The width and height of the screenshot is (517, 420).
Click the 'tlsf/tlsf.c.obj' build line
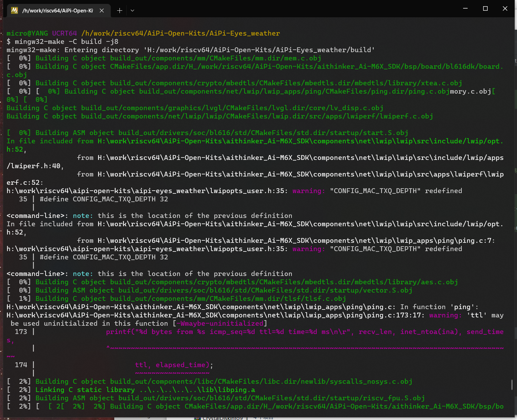[176, 299]
